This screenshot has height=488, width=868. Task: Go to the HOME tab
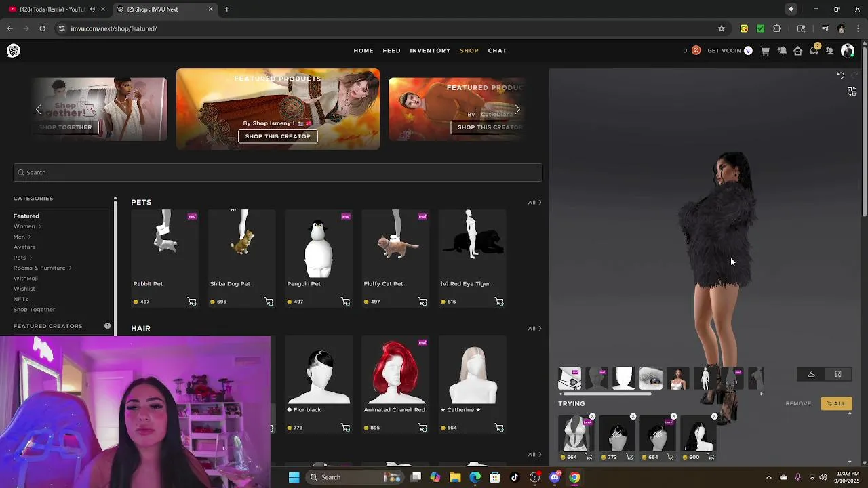click(x=363, y=51)
